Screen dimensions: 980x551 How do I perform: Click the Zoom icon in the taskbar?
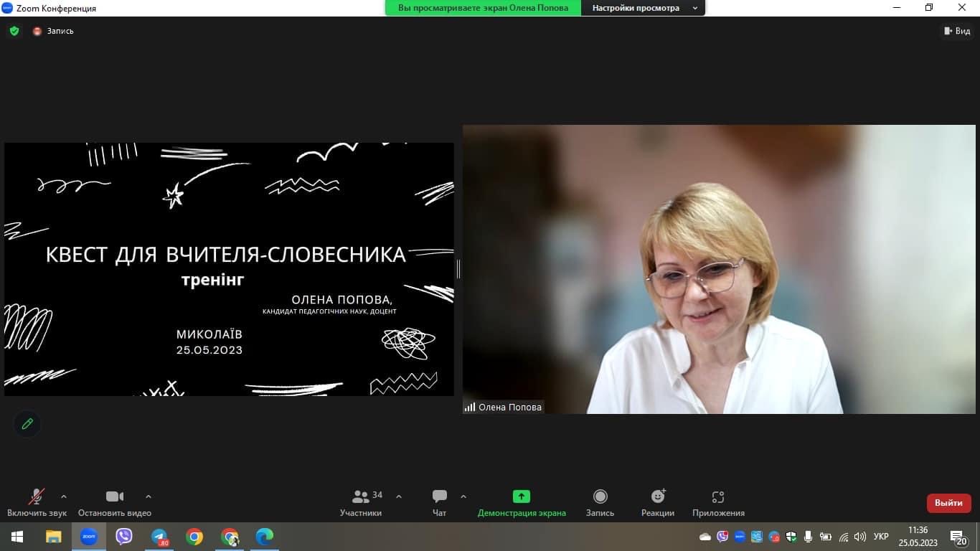tap(88, 537)
